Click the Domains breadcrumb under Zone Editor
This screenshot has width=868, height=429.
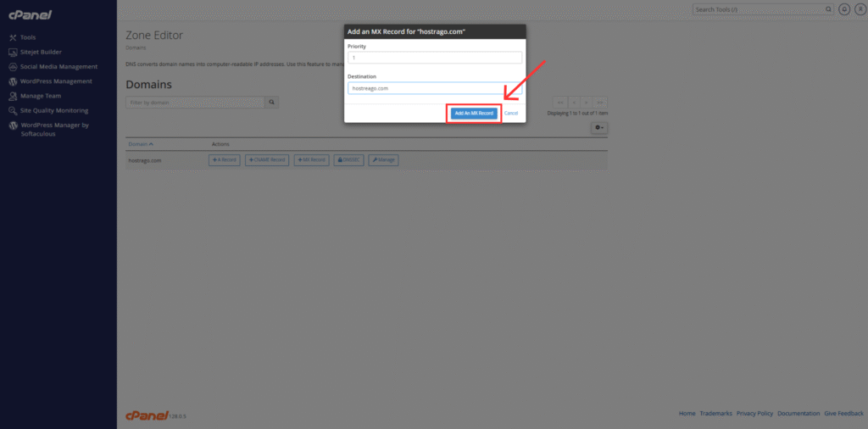click(136, 48)
